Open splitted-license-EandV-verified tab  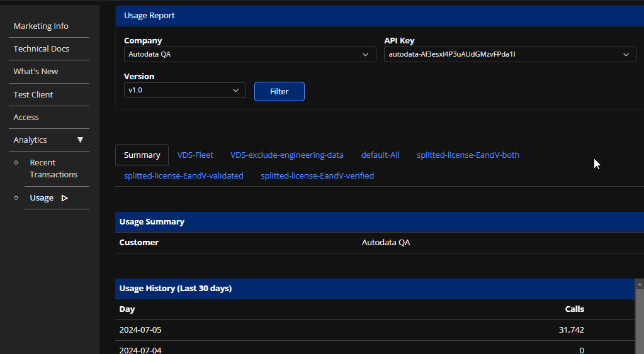point(317,175)
